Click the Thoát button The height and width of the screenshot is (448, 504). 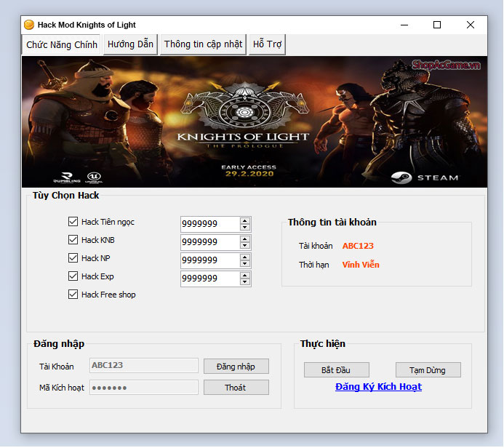pos(236,388)
